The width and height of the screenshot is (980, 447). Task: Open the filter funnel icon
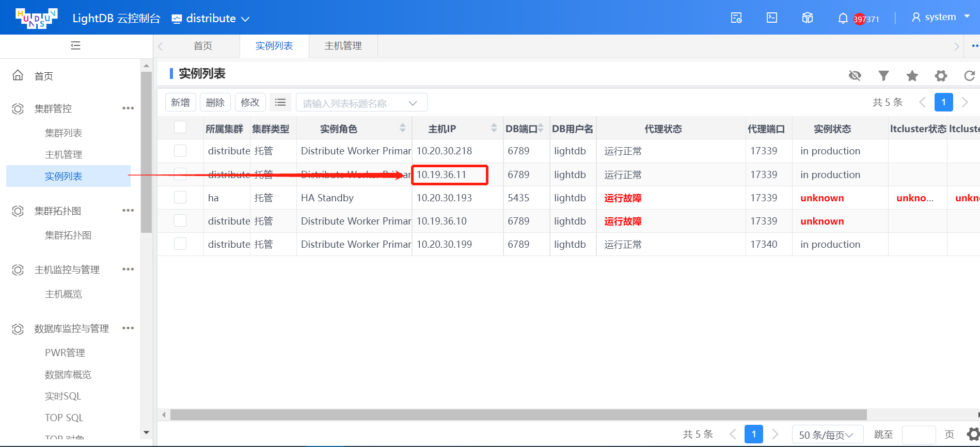coord(884,76)
